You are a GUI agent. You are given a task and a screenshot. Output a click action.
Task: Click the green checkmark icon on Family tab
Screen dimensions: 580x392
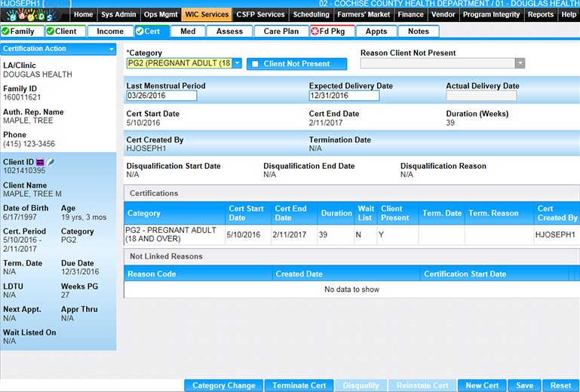[6, 32]
